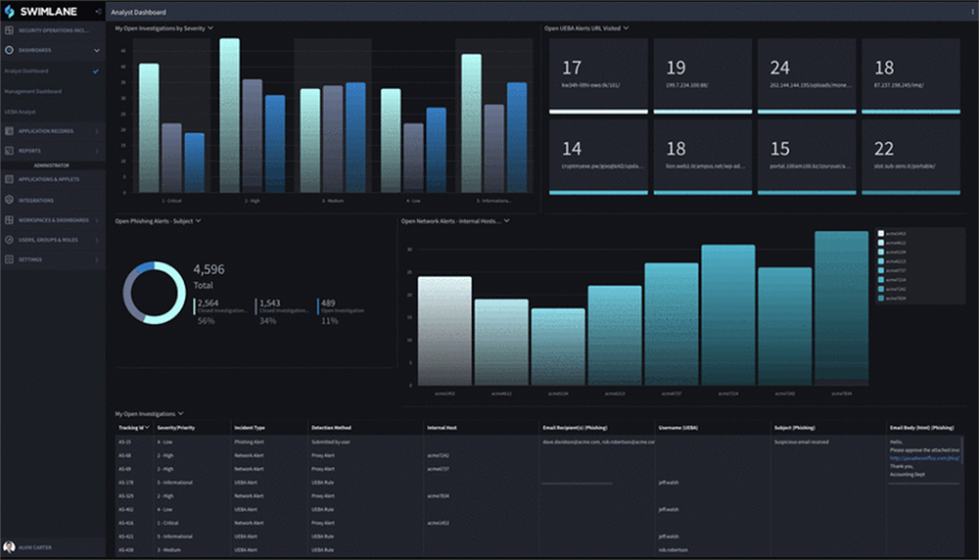This screenshot has width=979, height=560.
Task: Open Security Operations Inci... workspace
Action: tap(54, 30)
